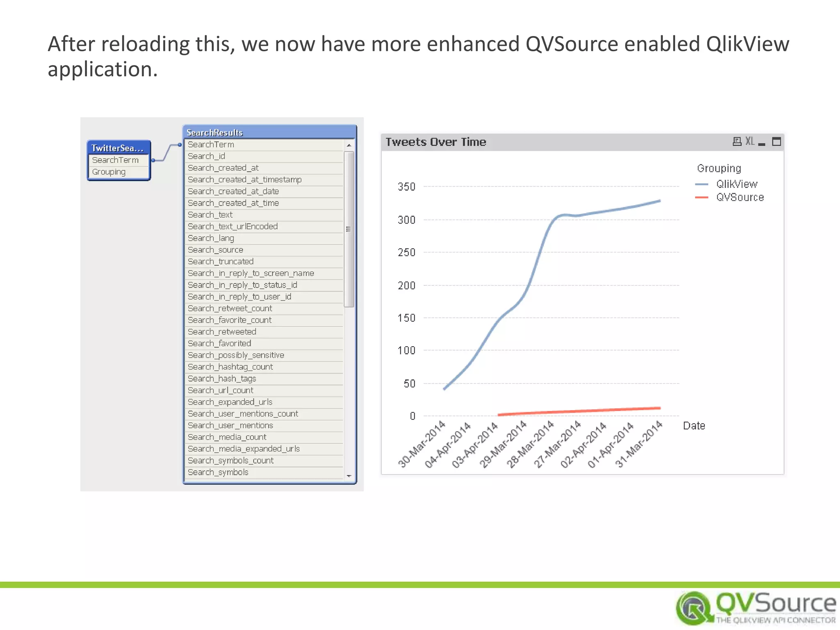Select Grouping field in TwitterSea... table
This screenshot has width=840, height=630.
click(x=119, y=172)
